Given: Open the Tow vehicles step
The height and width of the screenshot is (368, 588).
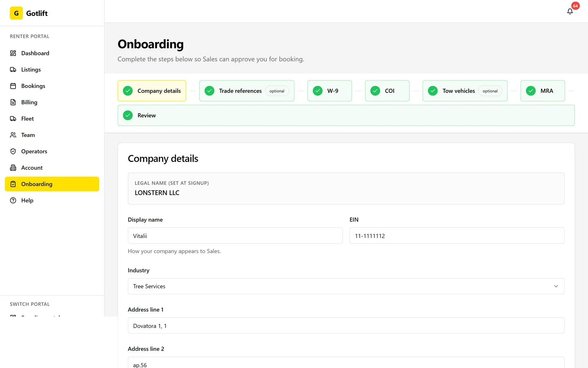Looking at the screenshot, I should point(465,91).
